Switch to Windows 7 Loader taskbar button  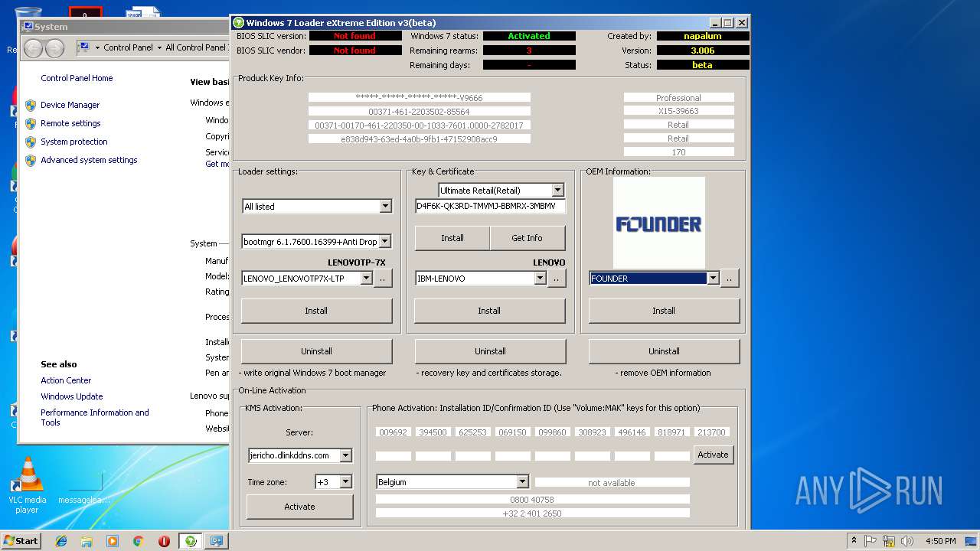pyautogui.click(x=191, y=541)
